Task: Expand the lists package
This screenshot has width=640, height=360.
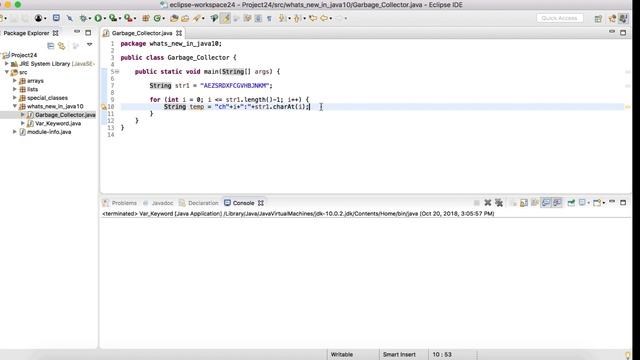Action: [x=15, y=89]
